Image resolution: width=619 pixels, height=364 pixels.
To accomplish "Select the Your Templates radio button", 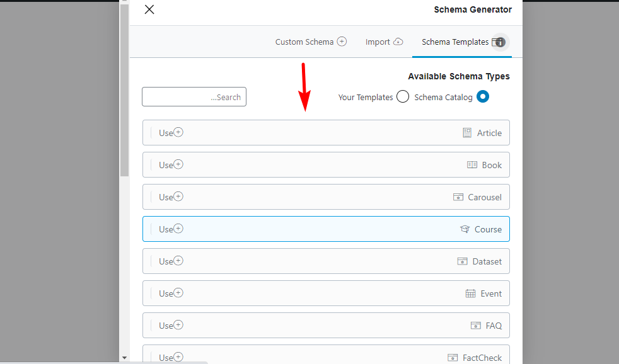I will [x=403, y=97].
